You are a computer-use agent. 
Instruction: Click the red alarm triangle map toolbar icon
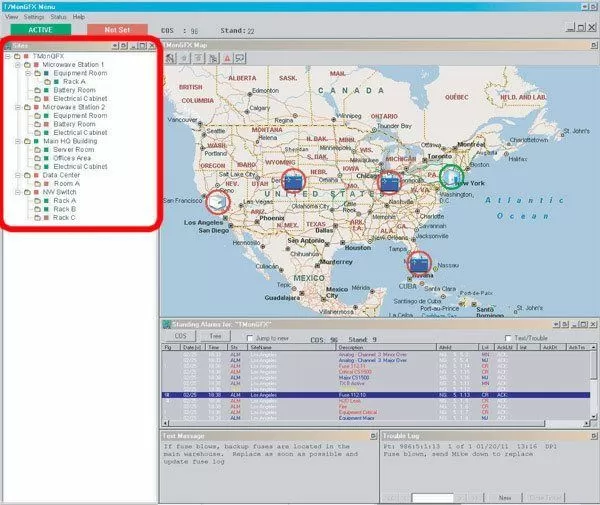(x=227, y=58)
